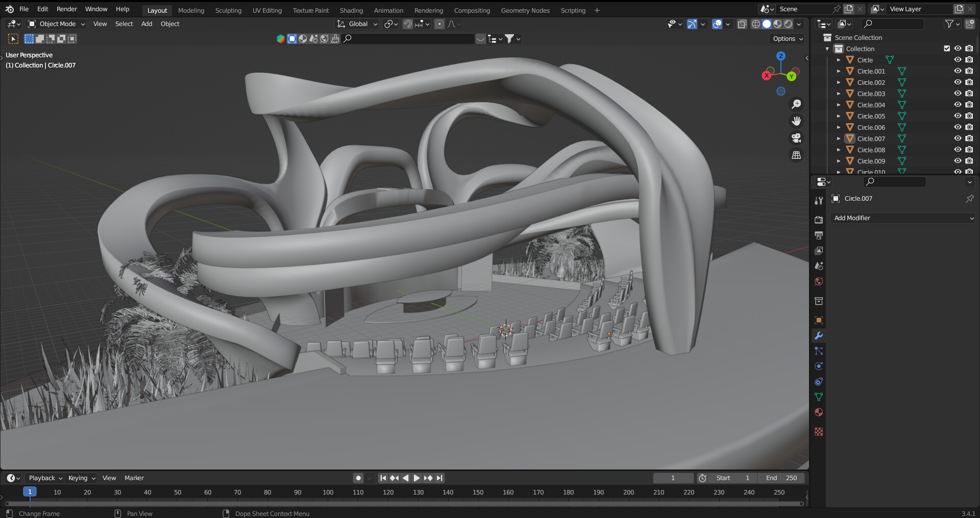This screenshot has height=518, width=980.
Task: Switch to the Sculpting workspace tab
Action: (228, 10)
